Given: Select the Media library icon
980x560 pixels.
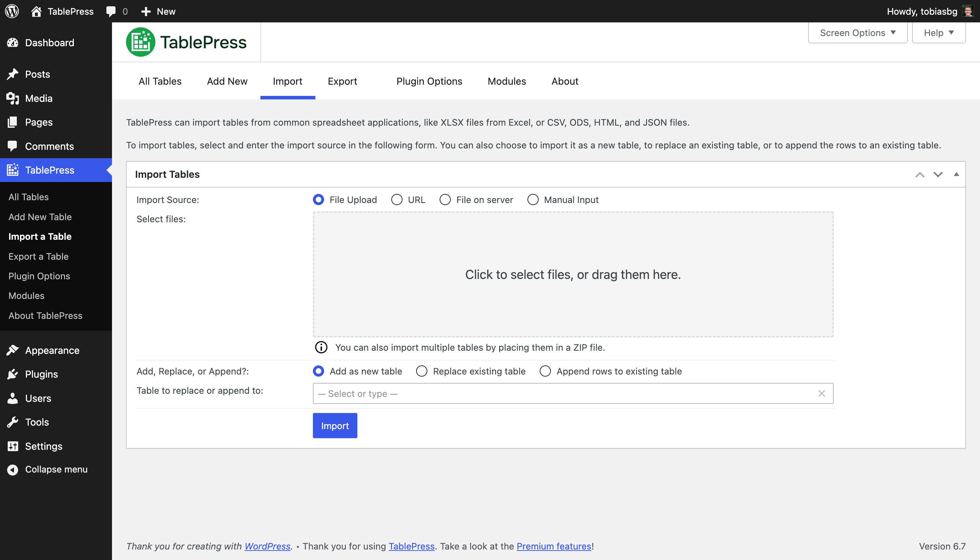Looking at the screenshot, I should point(13,98).
